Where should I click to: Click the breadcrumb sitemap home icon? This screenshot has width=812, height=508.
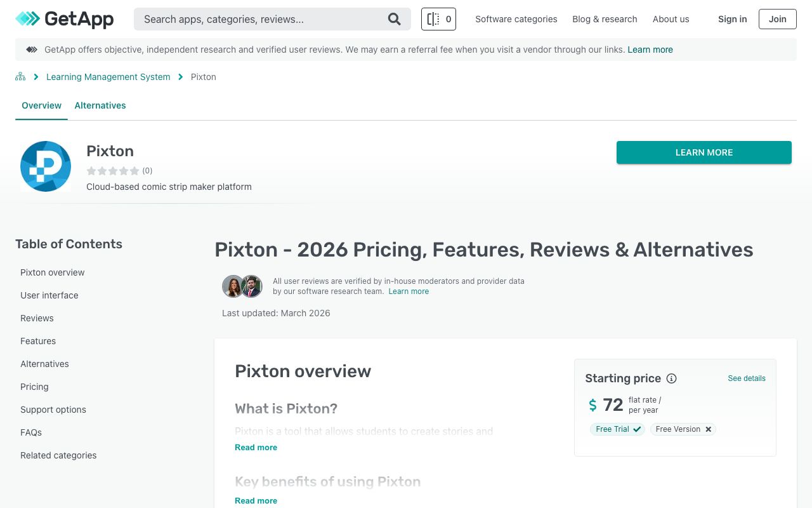[x=20, y=77]
